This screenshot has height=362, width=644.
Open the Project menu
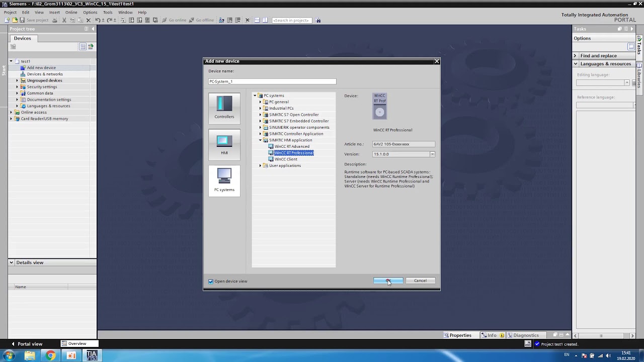pyautogui.click(x=10, y=12)
